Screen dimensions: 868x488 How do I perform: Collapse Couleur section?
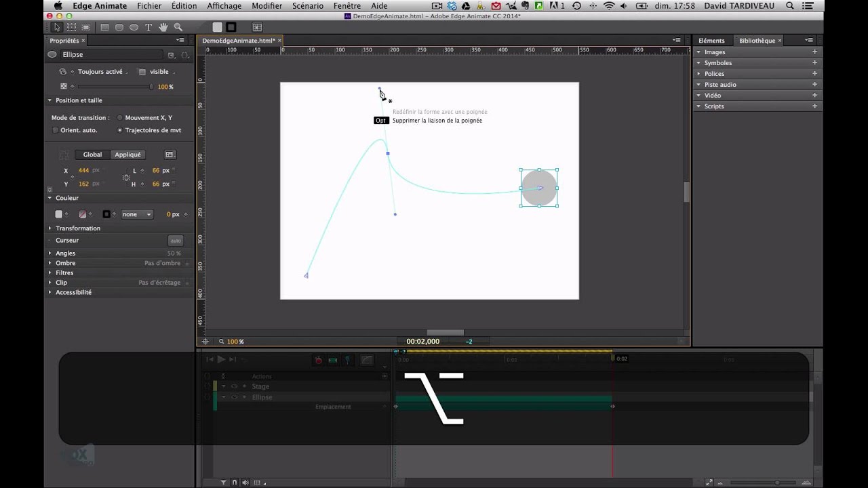click(x=50, y=198)
